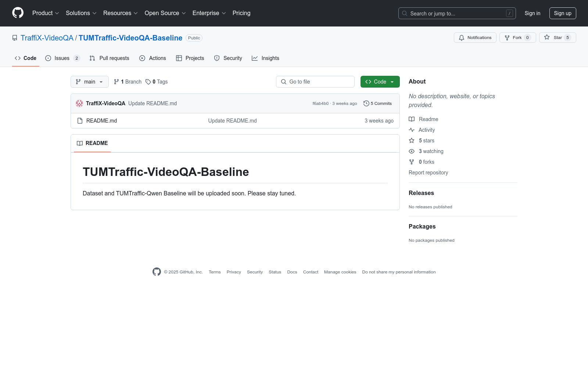The image size is (588, 368).
Task: Expand the Solutions menu
Action: pyautogui.click(x=81, y=13)
